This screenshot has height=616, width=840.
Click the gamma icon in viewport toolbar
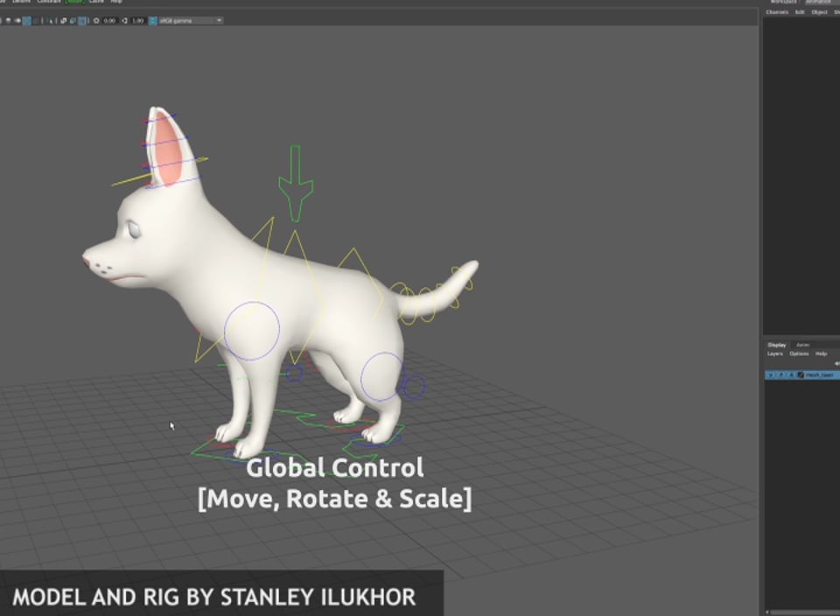(124, 20)
